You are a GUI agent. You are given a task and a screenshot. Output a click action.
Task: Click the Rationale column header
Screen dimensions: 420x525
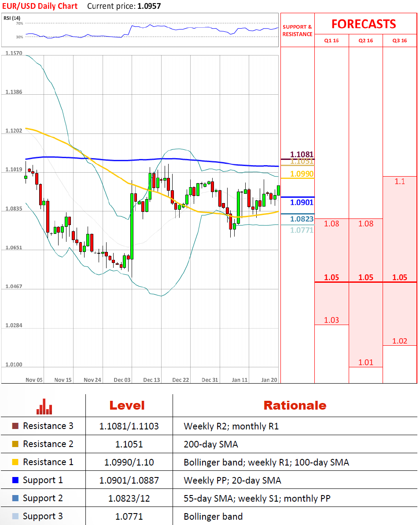[x=295, y=405]
